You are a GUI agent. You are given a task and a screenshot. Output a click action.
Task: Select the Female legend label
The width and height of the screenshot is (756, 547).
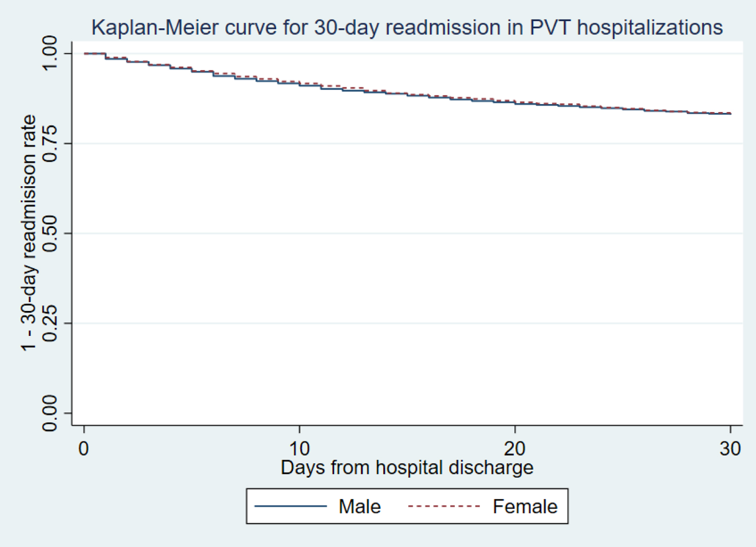tap(525, 506)
